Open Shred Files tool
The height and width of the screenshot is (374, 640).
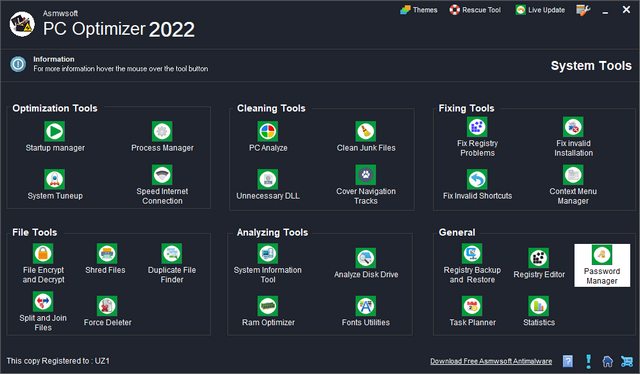tap(105, 259)
